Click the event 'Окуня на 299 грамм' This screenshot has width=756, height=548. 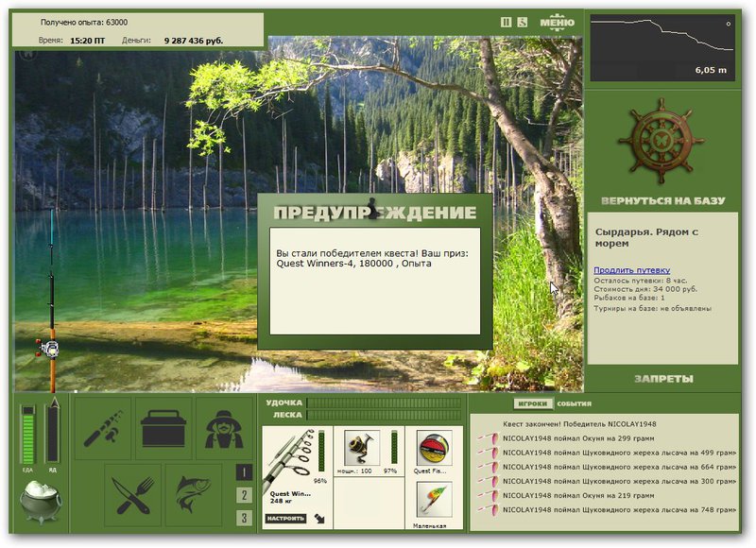(x=578, y=438)
